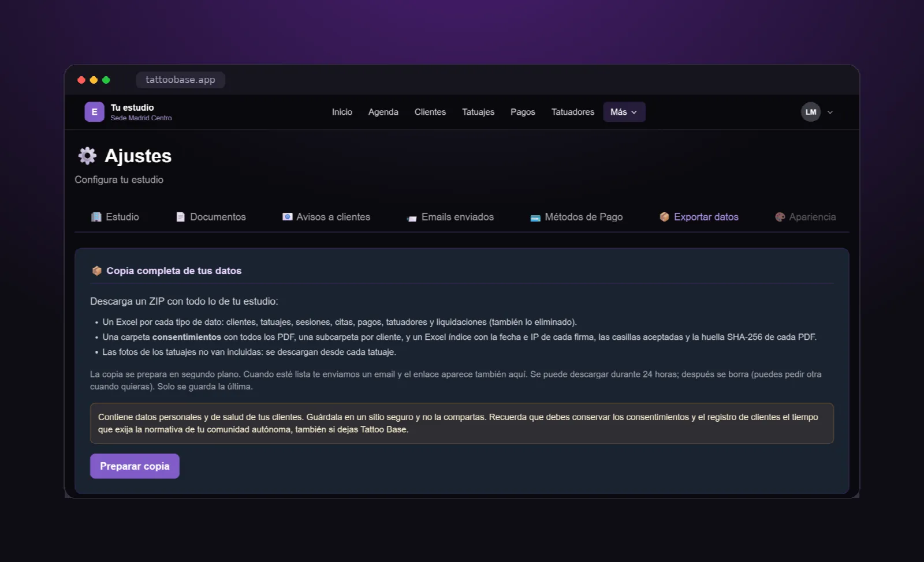Click the card icon by Métodos de Pago
Screen dimensions: 924x562
coord(535,218)
